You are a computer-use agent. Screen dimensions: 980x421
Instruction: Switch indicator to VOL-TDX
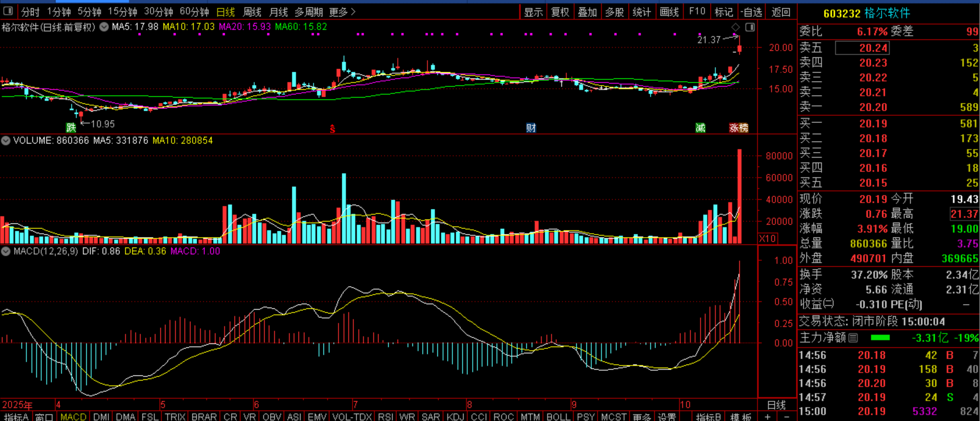(x=352, y=417)
